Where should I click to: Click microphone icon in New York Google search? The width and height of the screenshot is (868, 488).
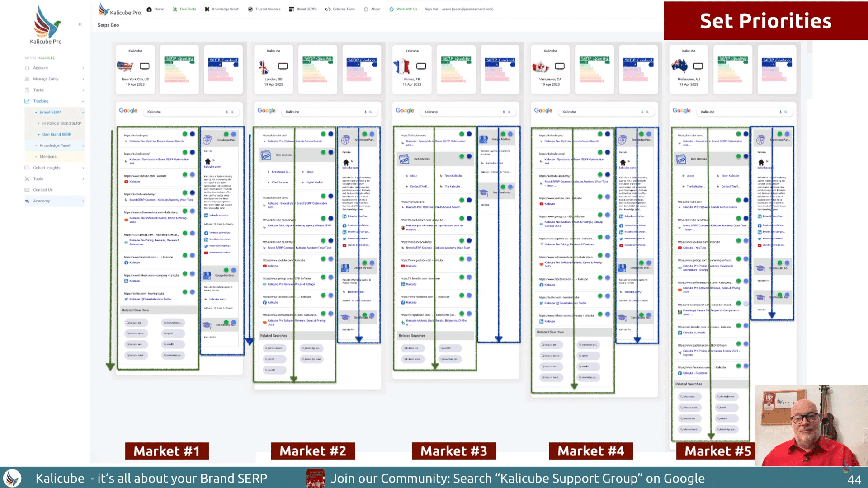click(227, 112)
